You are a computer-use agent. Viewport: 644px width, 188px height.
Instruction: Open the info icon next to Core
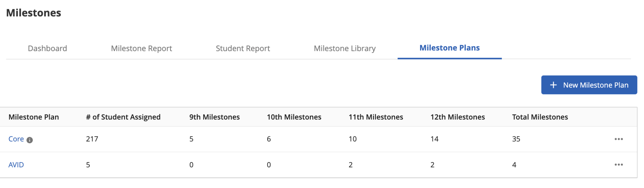click(x=30, y=140)
